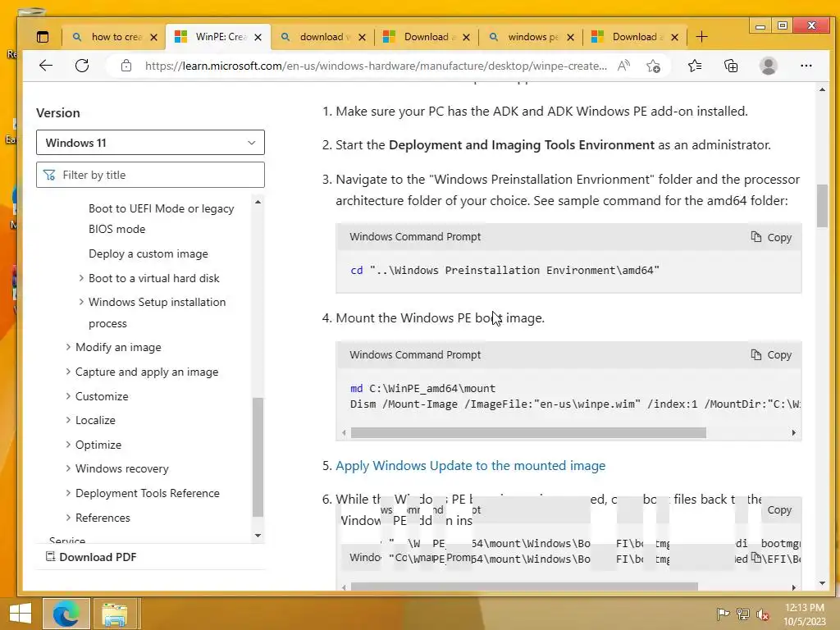This screenshot has width=840, height=630.
Task: Copy the Dism Mount-Image code block
Action: tap(771, 354)
